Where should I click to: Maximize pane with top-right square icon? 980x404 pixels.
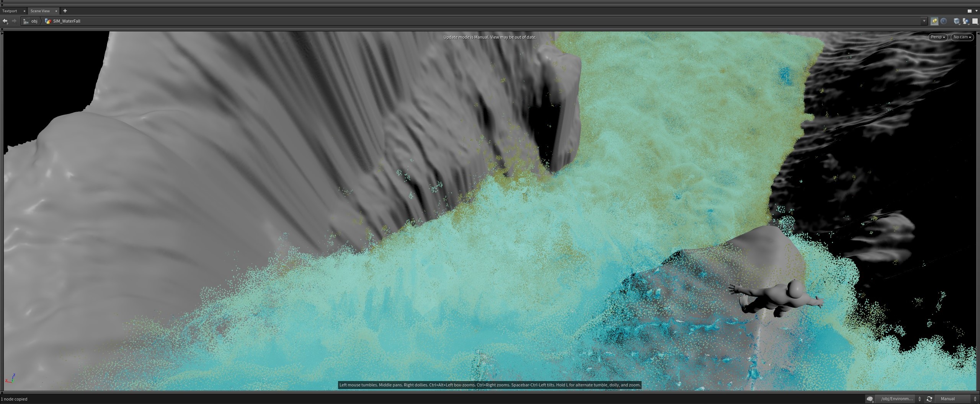click(970, 11)
